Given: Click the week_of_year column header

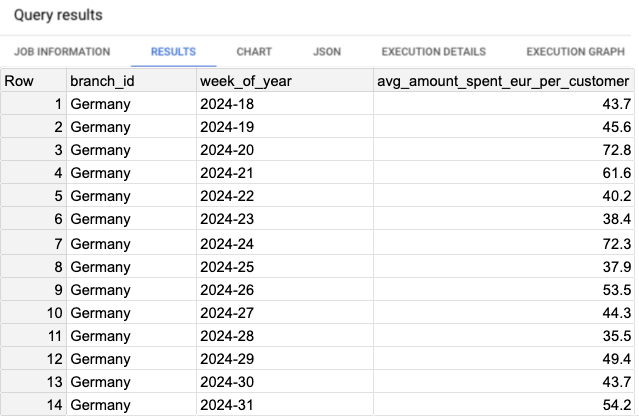Looking at the screenshot, I should point(246,81).
